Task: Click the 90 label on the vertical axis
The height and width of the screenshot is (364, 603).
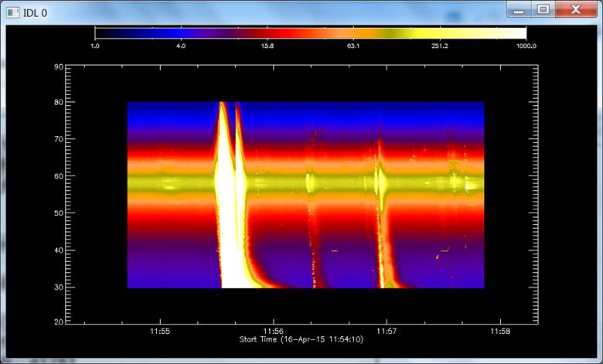Action: (x=58, y=66)
